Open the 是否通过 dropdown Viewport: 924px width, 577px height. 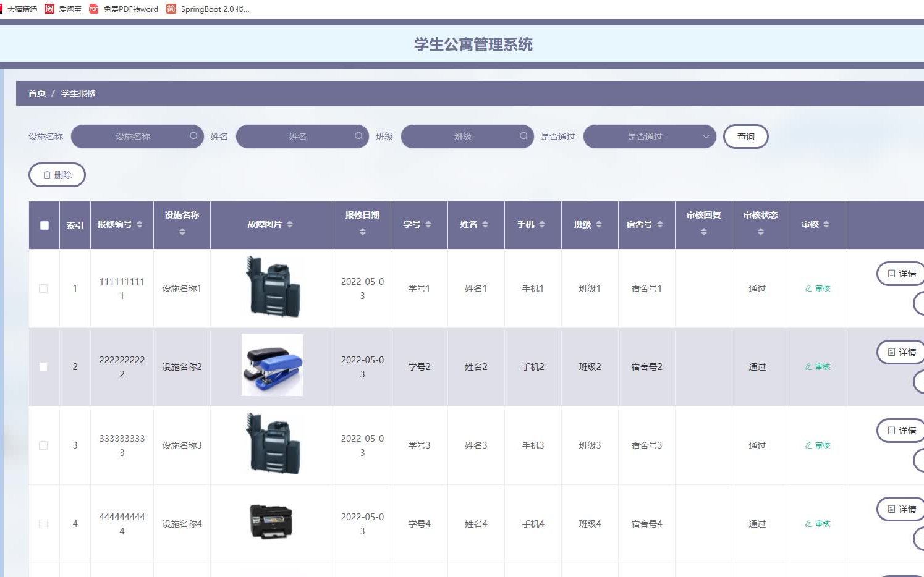click(649, 136)
